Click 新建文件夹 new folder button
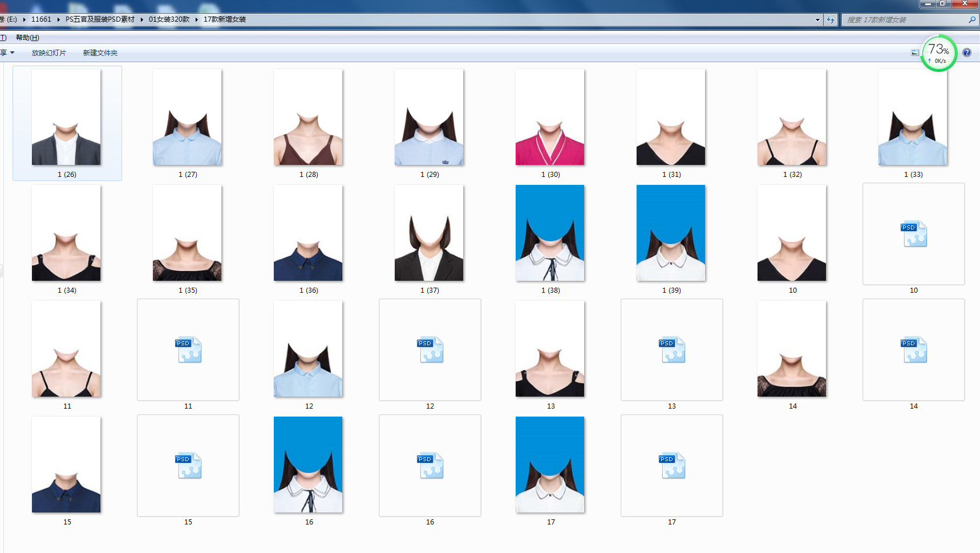Screen dimensions: 980x553 (100, 53)
